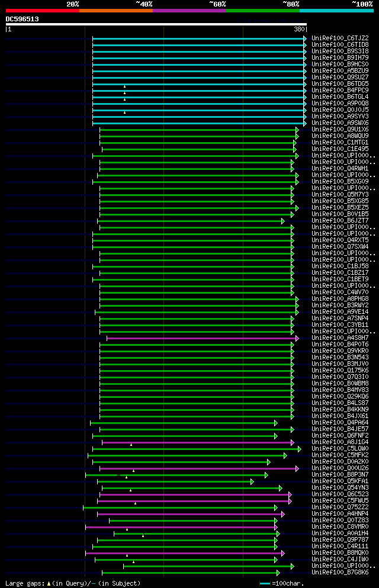Click the green ~80% identity legend segment
379x588 pixels.
click(x=263, y=11)
